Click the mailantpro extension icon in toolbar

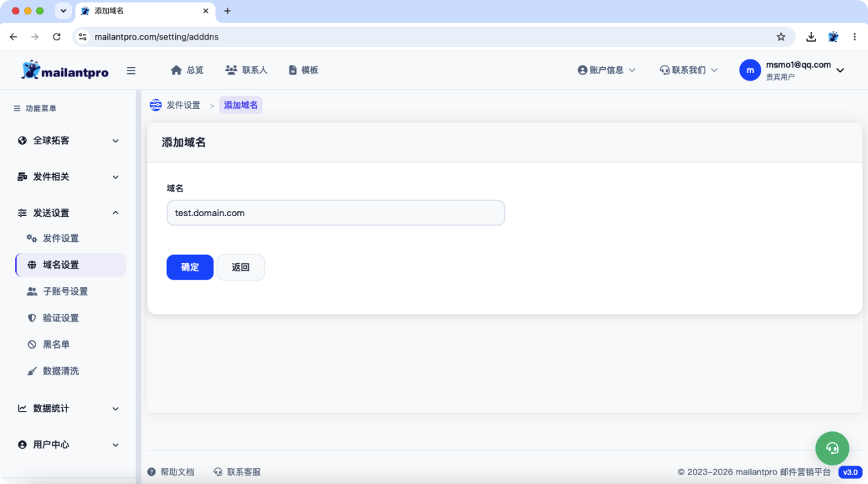point(833,37)
